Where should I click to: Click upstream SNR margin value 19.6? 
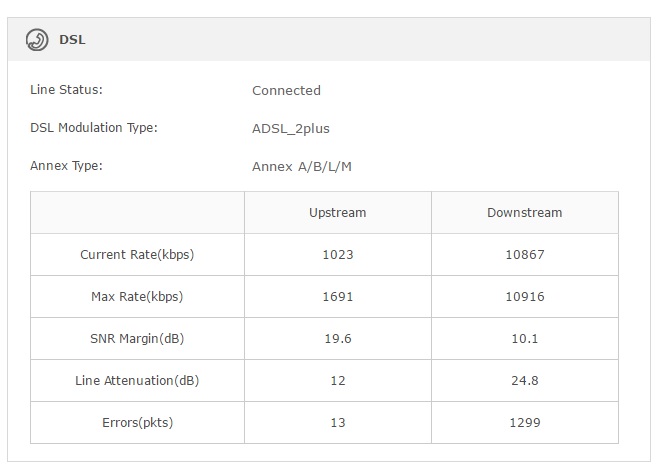coord(338,339)
